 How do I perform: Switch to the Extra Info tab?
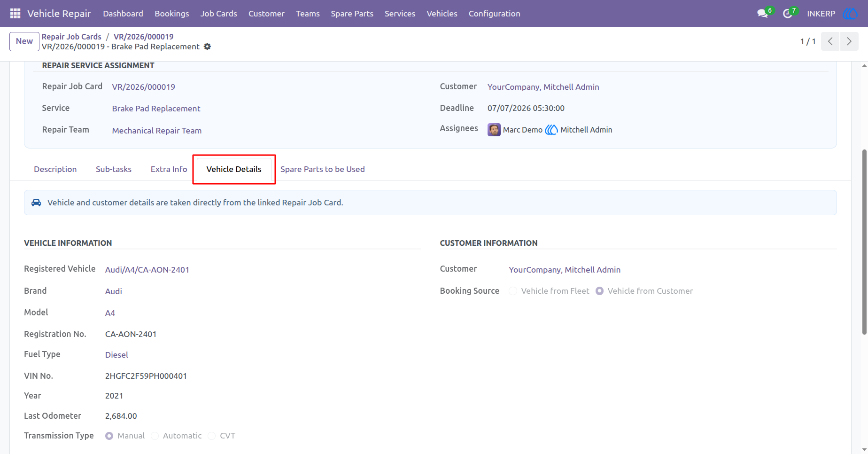click(169, 169)
